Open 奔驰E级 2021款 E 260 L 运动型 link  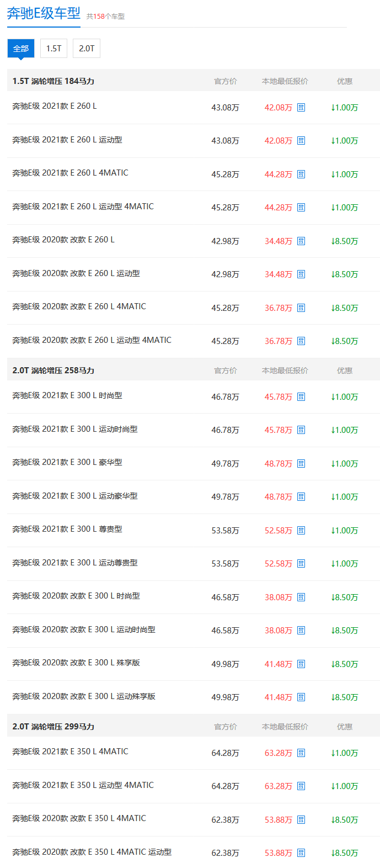[x=67, y=140]
